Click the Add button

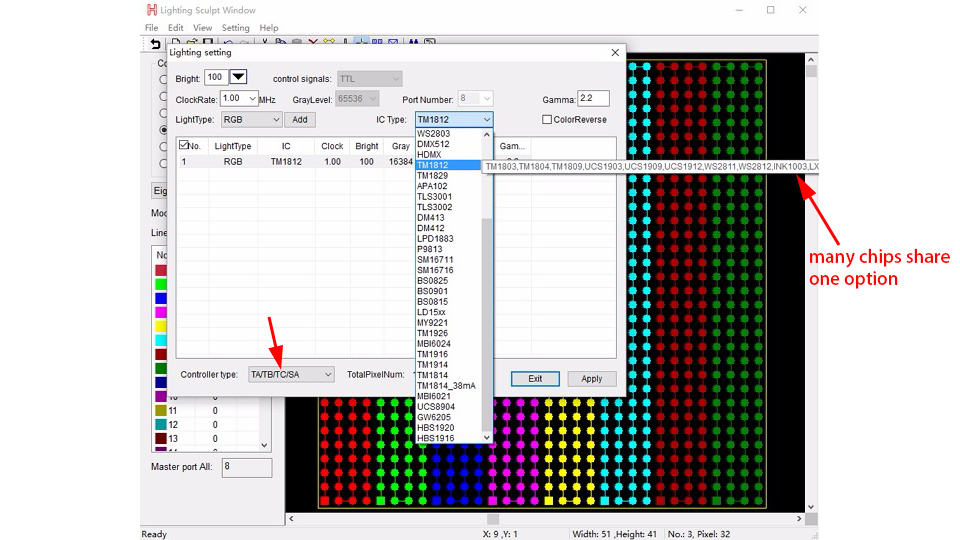pyautogui.click(x=300, y=119)
